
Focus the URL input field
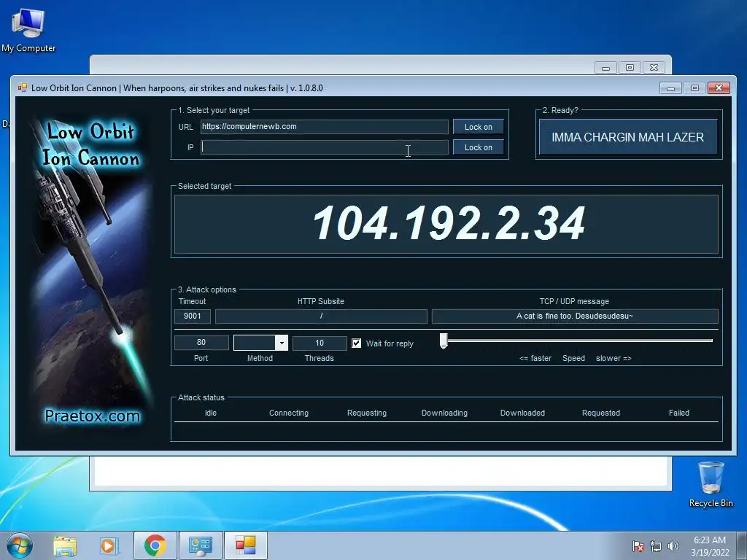(x=324, y=127)
